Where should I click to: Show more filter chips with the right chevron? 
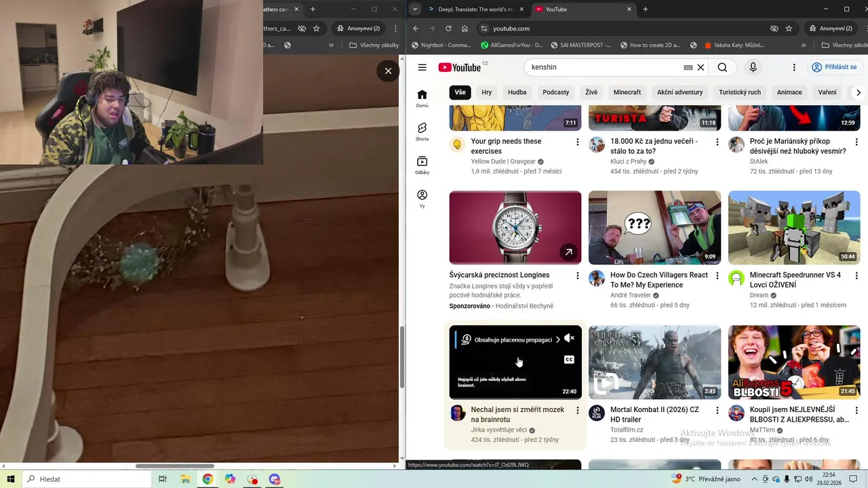tap(858, 92)
